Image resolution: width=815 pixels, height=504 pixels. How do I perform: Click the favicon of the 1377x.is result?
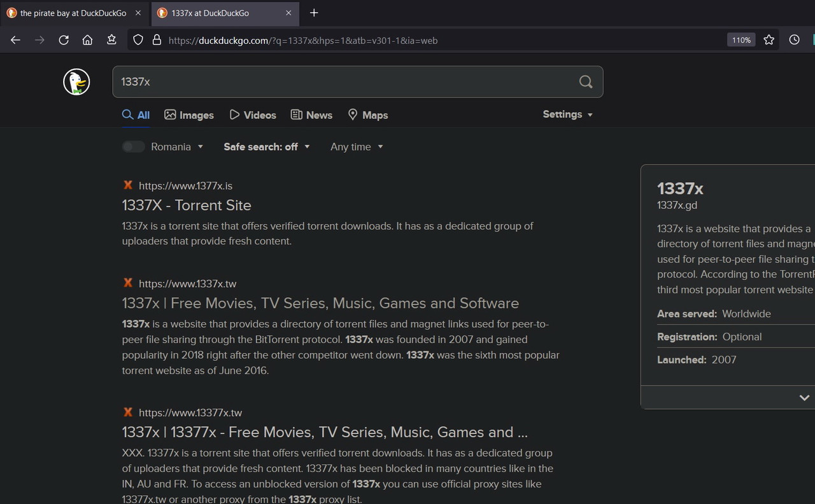coord(128,185)
